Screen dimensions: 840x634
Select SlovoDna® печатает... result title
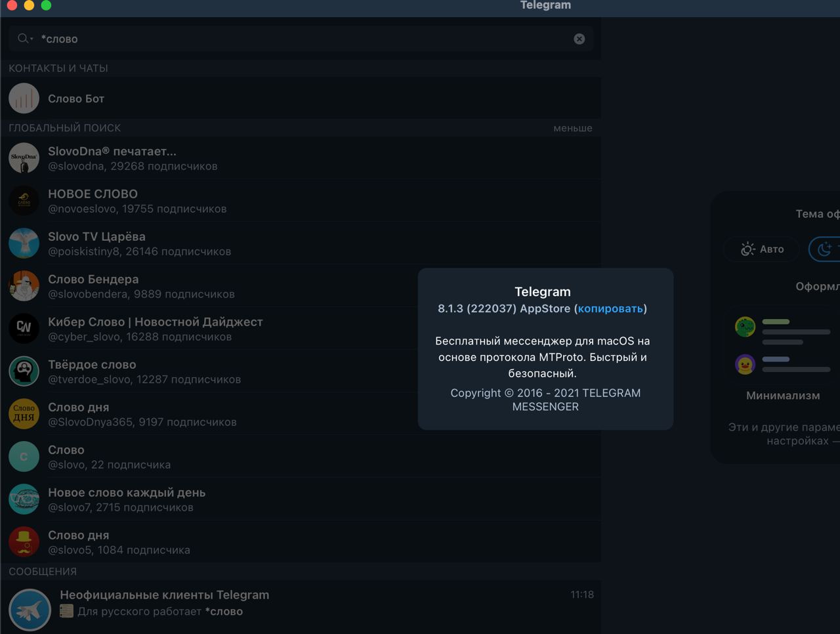point(112,151)
